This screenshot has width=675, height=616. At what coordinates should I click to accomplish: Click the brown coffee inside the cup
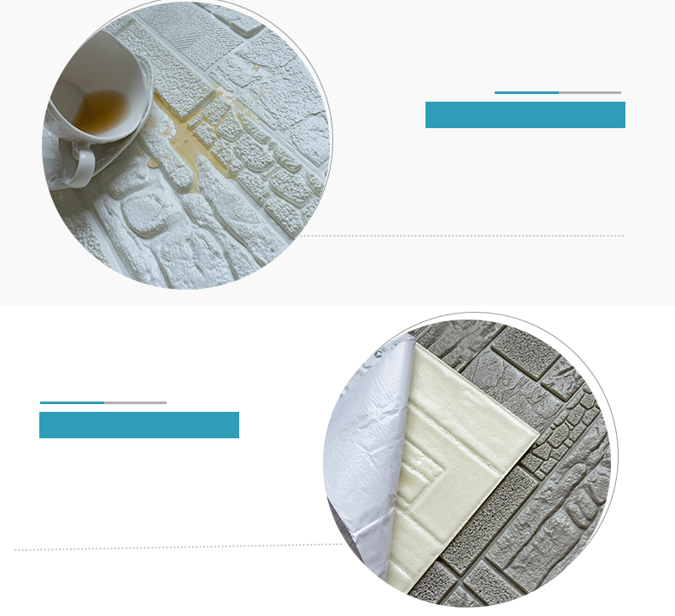(102, 111)
